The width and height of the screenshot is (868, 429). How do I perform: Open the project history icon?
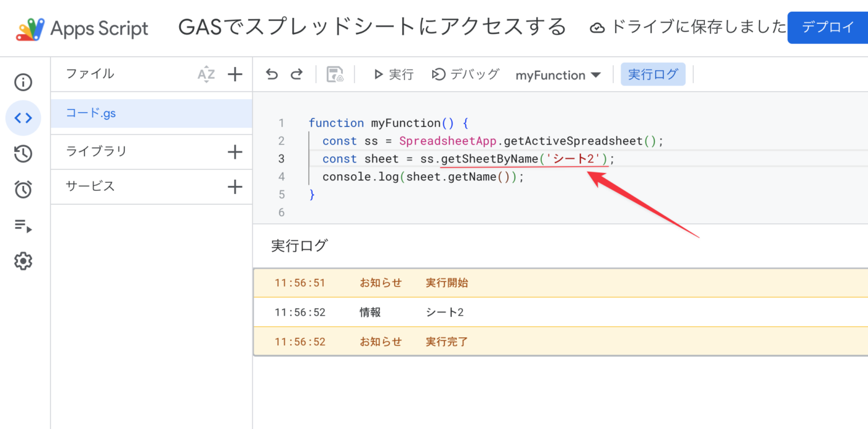tap(23, 154)
